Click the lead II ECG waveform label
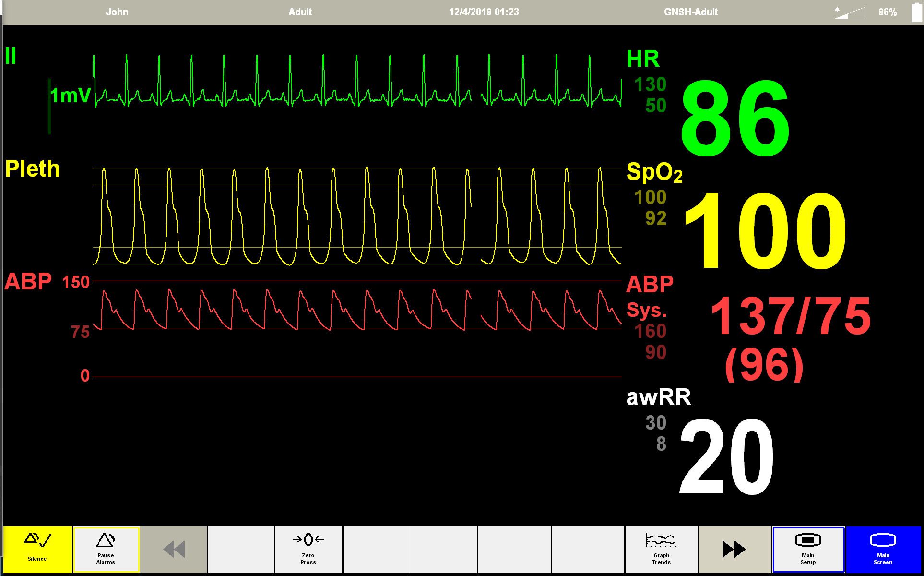 coord(11,56)
